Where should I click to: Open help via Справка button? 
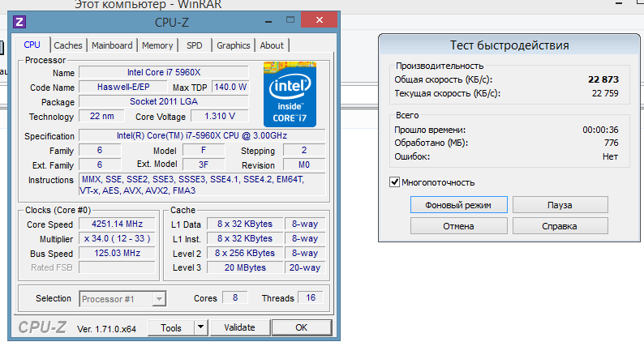[560, 226]
